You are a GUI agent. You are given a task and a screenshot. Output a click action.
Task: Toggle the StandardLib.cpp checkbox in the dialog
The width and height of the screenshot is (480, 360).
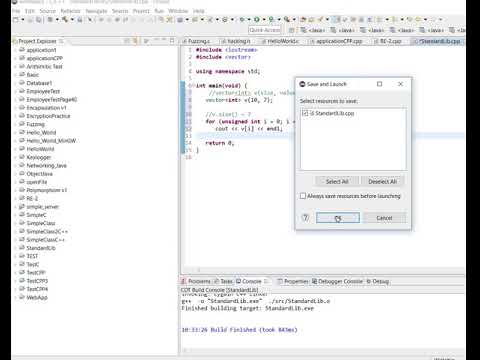(x=305, y=113)
